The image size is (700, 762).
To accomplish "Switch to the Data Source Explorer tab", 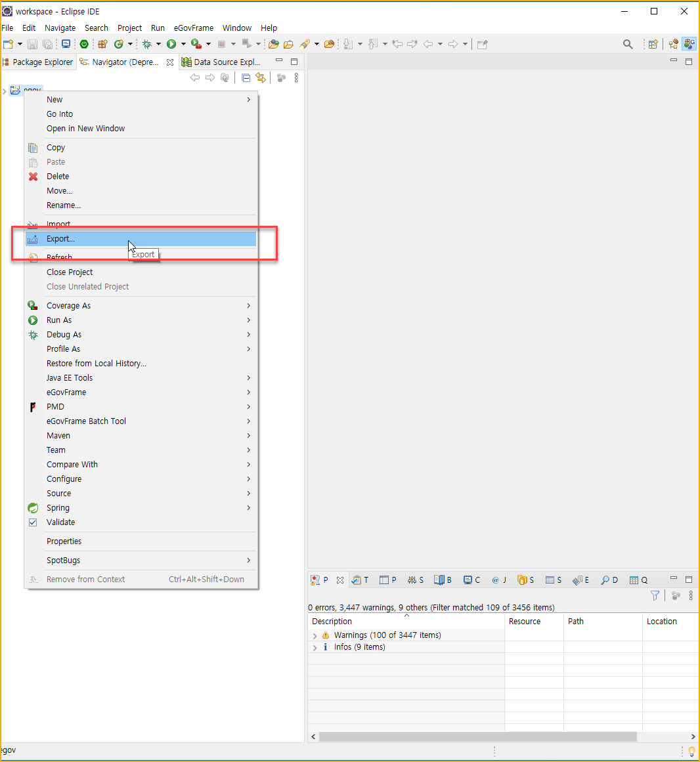I will pyautogui.click(x=221, y=62).
